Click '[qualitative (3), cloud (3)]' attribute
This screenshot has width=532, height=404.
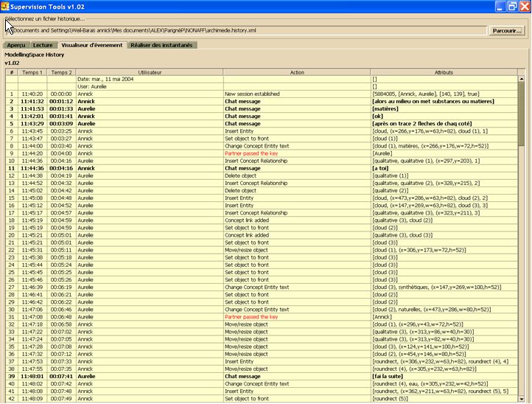[444, 235]
